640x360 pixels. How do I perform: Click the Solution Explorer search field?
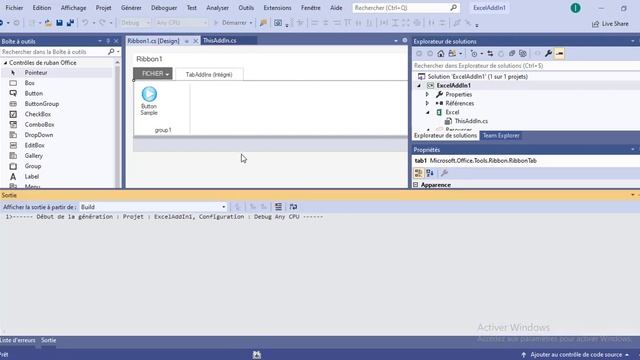coord(526,66)
